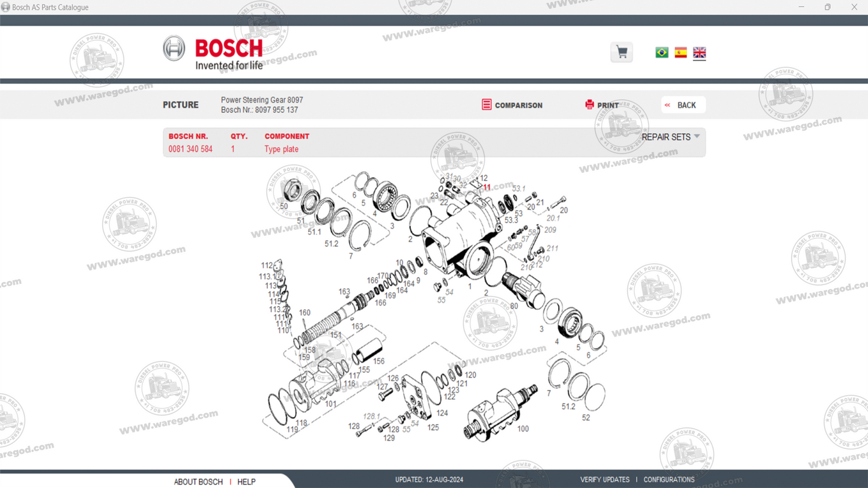Select part label 57 in the diagram
The image size is (868, 488).
pyautogui.click(x=525, y=239)
